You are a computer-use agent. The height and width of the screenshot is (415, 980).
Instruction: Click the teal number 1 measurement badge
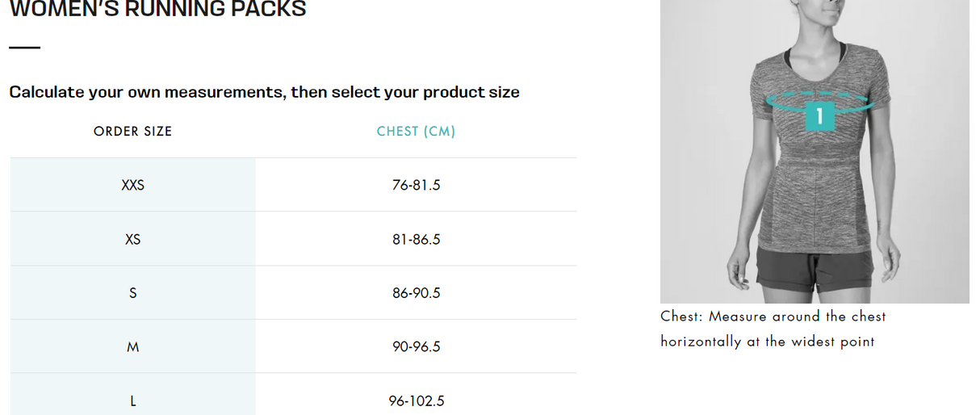819,116
